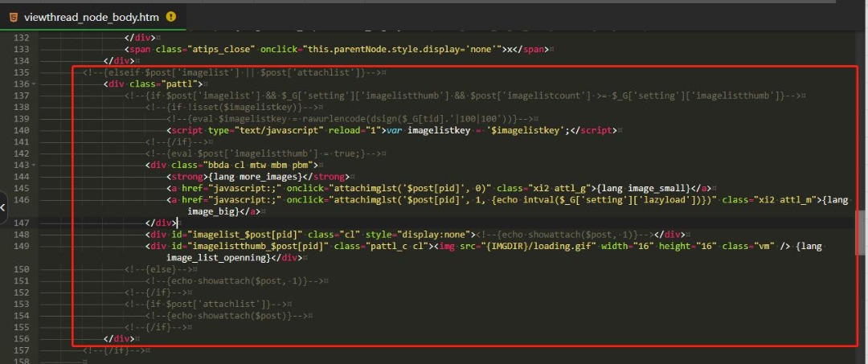Screen dimensions: 868x364
Task: Click the "xi2 attl_m" class value
Action: (786, 200)
